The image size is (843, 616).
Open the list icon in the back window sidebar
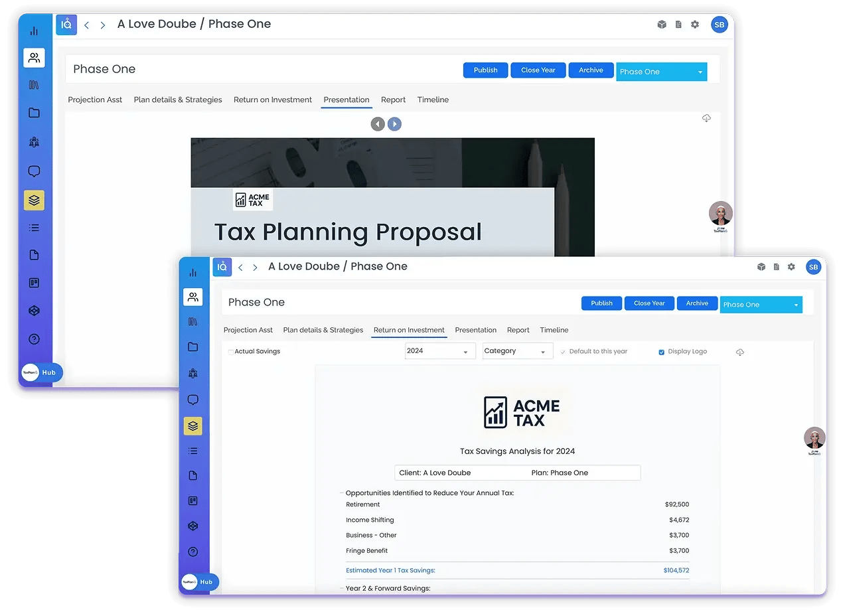[x=34, y=228]
